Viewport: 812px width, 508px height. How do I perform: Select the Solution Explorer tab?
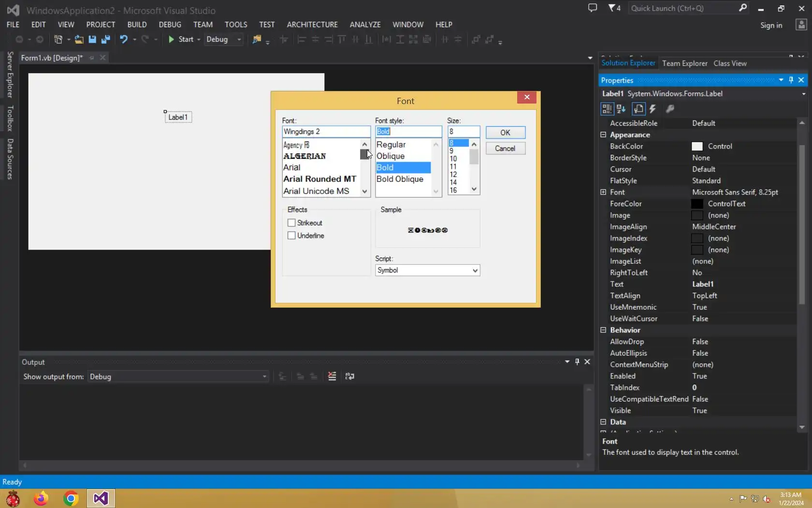click(628, 63)
